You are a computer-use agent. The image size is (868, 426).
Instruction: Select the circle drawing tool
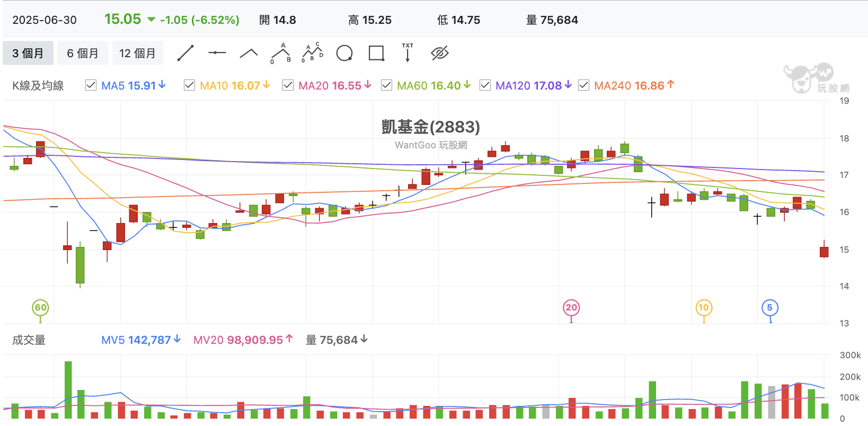click(344, 53)
